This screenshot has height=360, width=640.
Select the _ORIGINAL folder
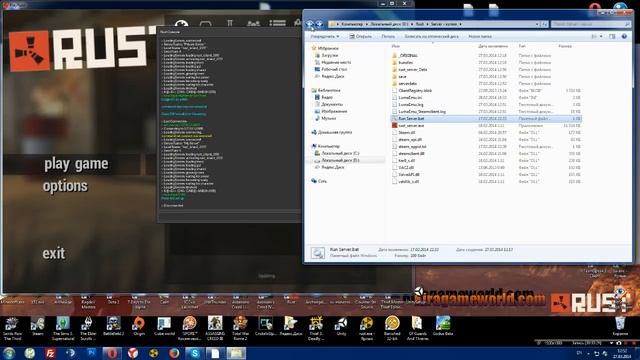(x=408, y=56)
